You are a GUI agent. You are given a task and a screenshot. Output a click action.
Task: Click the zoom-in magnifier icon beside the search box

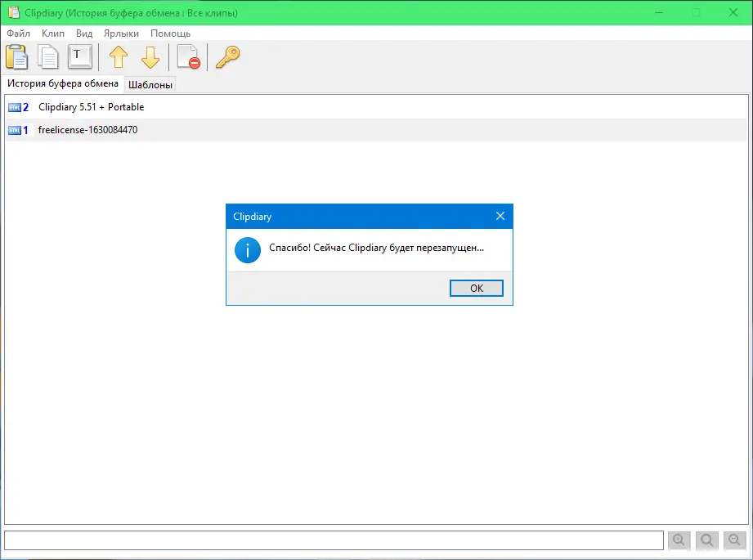679,540
